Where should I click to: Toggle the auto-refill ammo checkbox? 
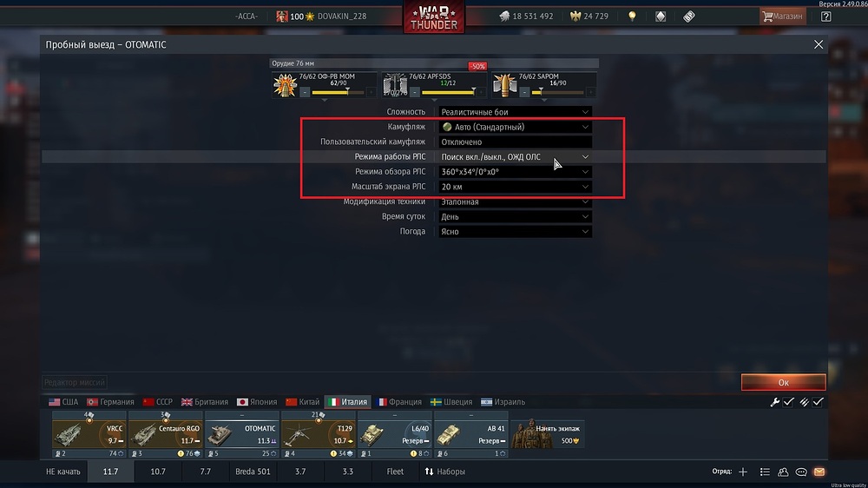coord(818,402)
